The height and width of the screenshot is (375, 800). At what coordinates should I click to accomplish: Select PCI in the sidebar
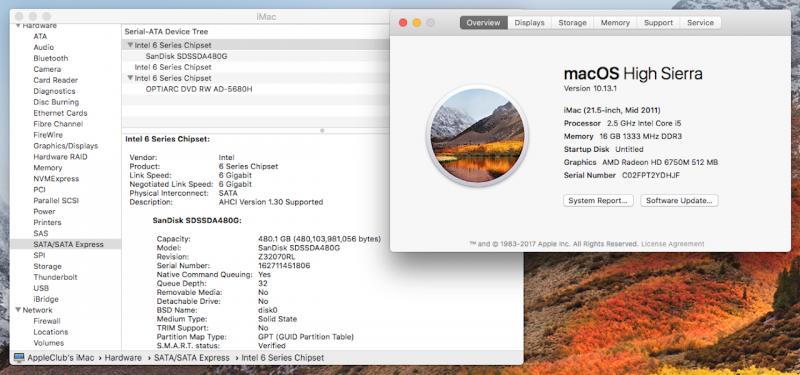click(x=39, y=189)
